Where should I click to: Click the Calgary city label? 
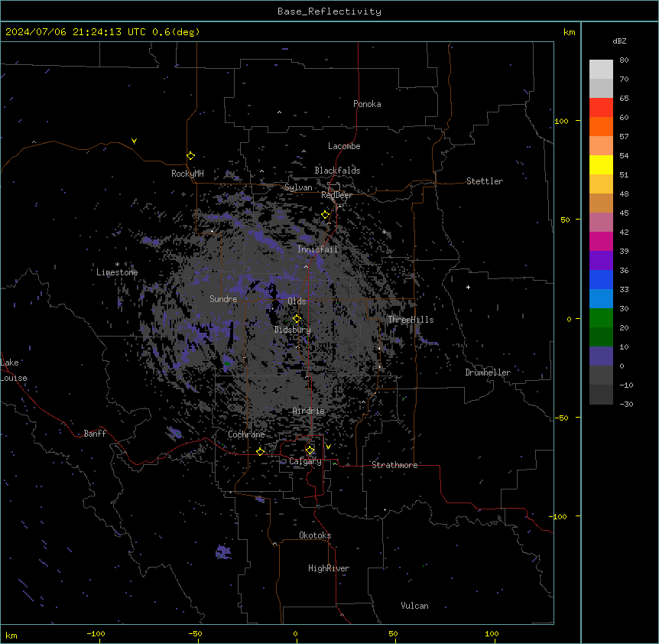[305, 461]
